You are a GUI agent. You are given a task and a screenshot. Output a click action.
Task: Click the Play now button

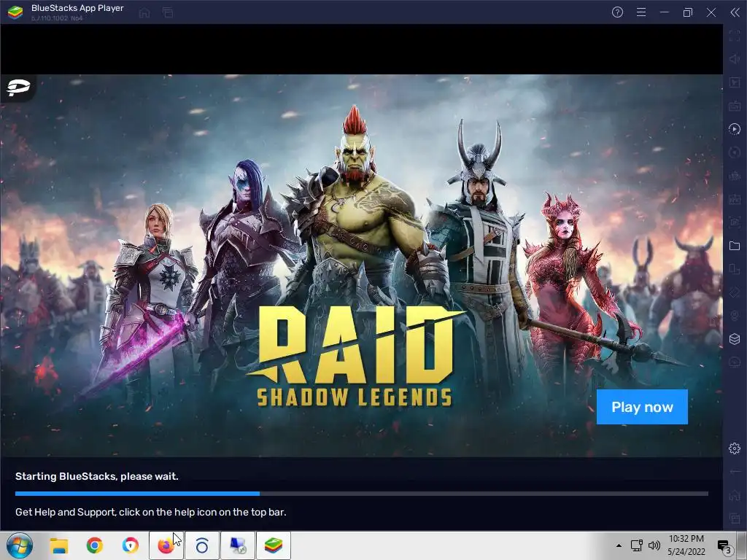[642, 407]
